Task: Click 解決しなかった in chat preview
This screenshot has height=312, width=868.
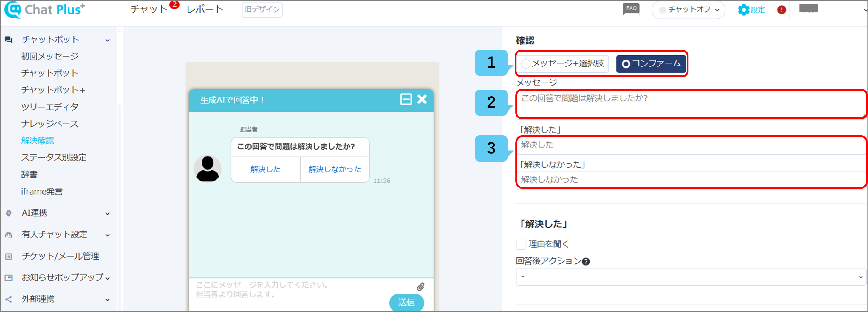Action: point(335,169)
